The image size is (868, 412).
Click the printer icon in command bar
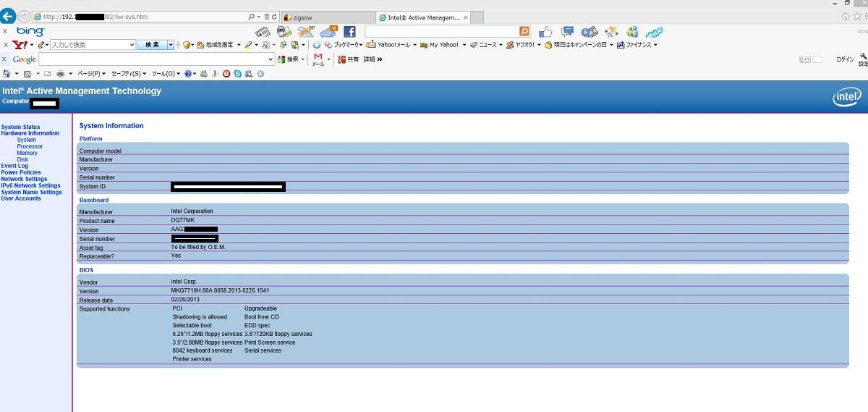(x=61, y=73)
